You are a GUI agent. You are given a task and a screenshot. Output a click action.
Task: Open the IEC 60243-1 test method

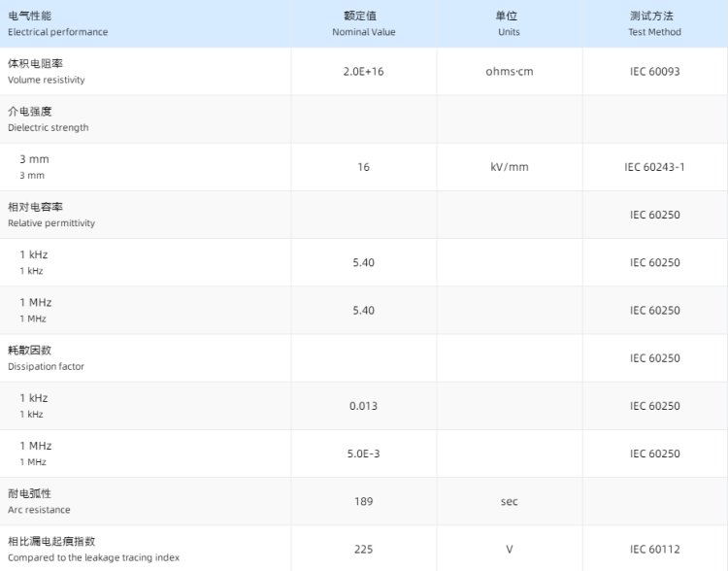pos(654,167)
